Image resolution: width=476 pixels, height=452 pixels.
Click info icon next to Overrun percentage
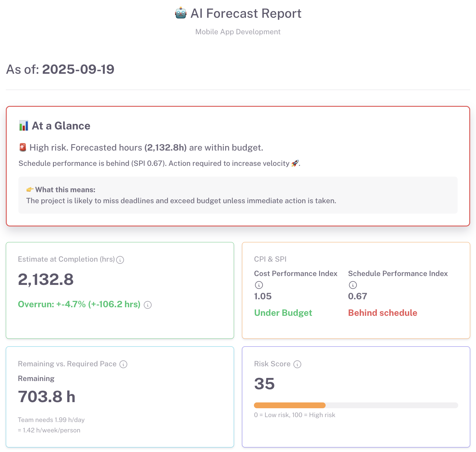click(x=148, y=305)
